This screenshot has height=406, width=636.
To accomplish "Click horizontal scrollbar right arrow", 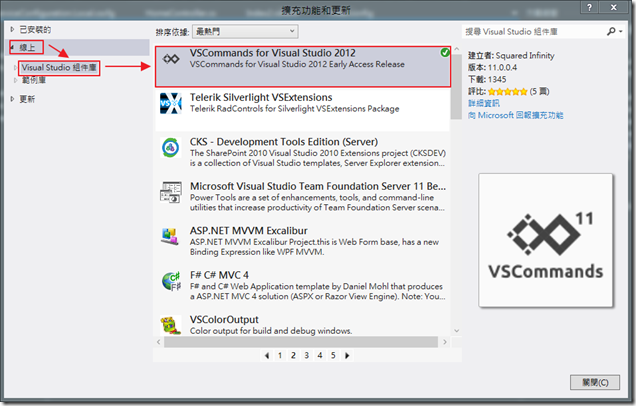I will (445, 342).
